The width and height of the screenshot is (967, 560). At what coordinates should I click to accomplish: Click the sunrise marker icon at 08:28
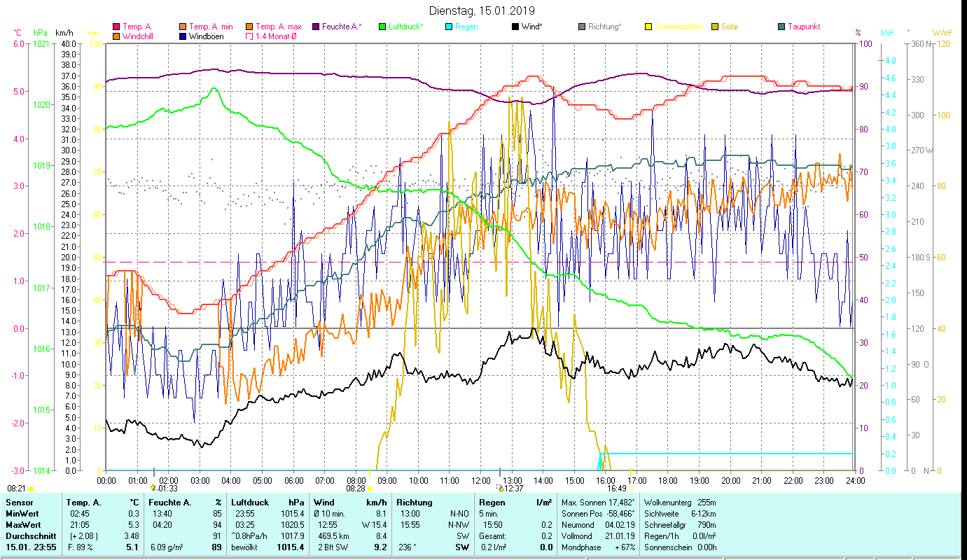pos(370,488)
